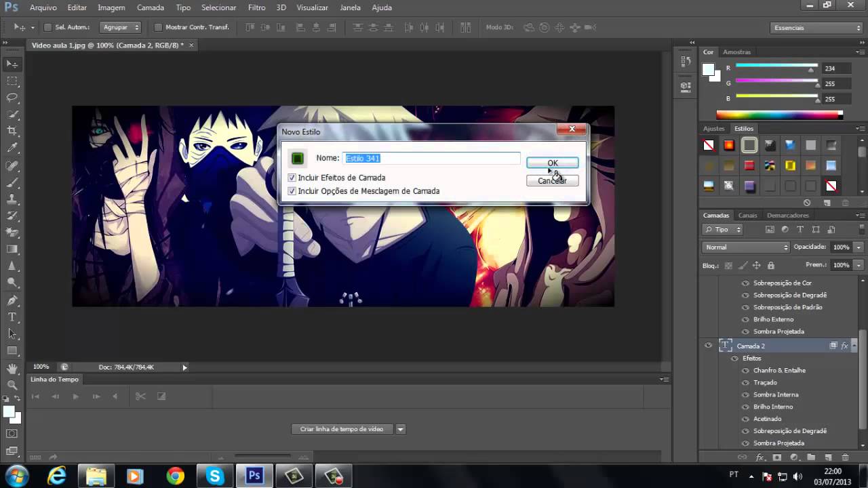Switch to the Demarcadores tab
Image resolution: width=868 pixels, height=488 pixels.
click(787, 216)
